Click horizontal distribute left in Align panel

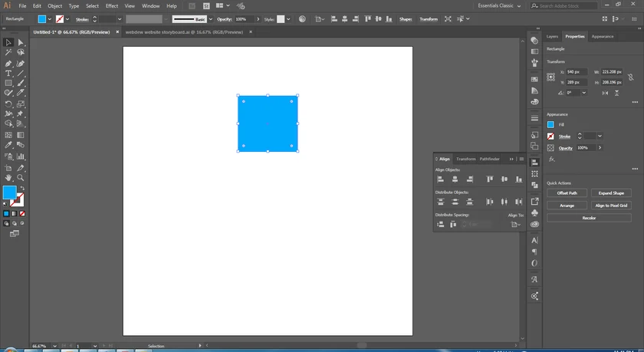[x=490, y=202]
